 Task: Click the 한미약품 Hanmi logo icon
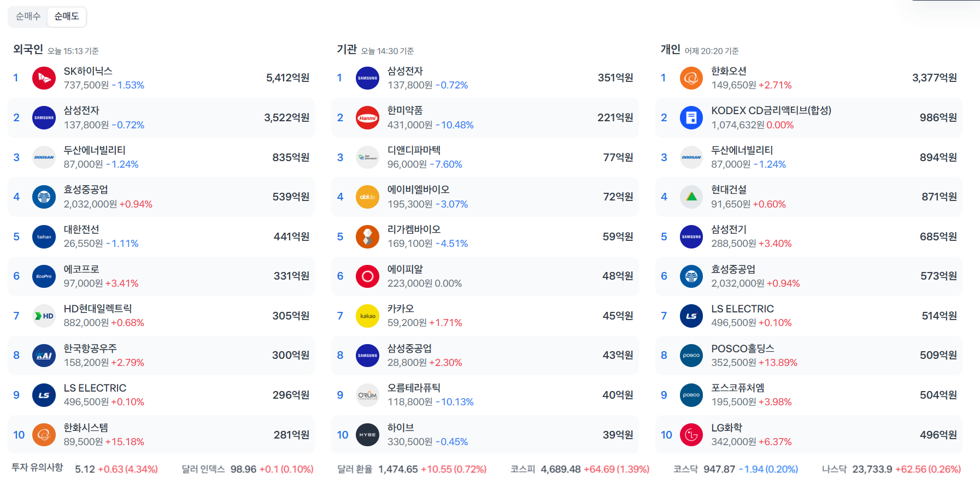click(x=367, y=118)
